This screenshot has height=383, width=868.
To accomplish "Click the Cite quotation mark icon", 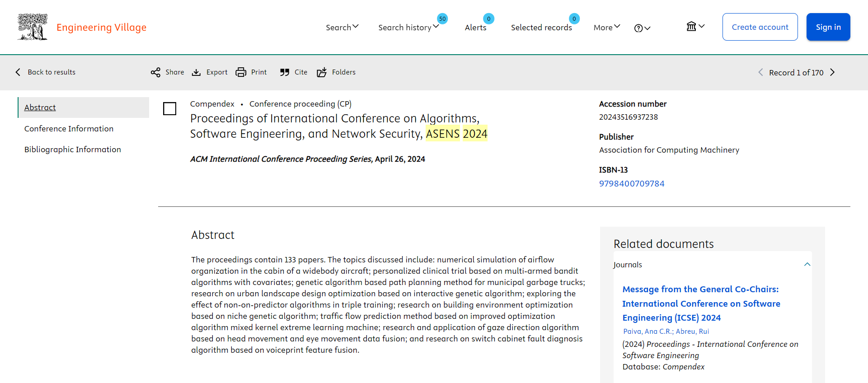I will [x=284, y=72].
